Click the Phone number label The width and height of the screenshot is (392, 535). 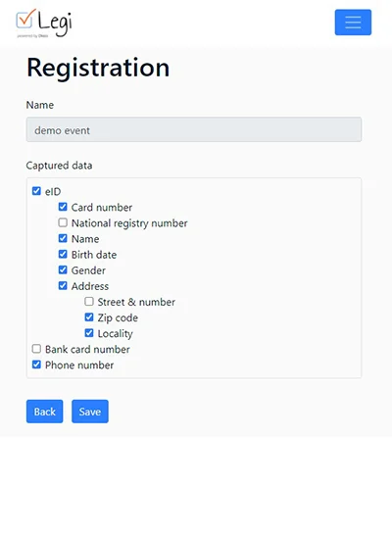pyautogui.click(x=79, y=365)
